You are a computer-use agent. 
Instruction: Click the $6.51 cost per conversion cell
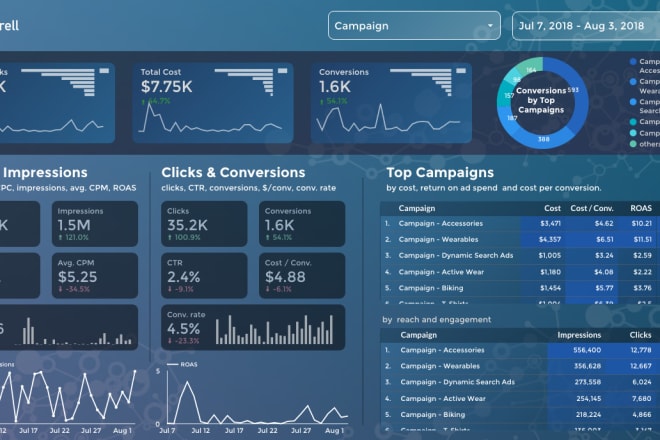click(x=604, y=239)
